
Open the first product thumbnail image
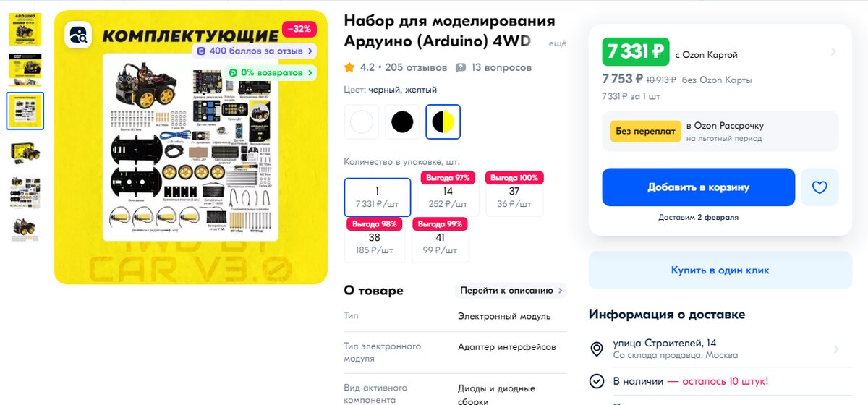[25, 30]
